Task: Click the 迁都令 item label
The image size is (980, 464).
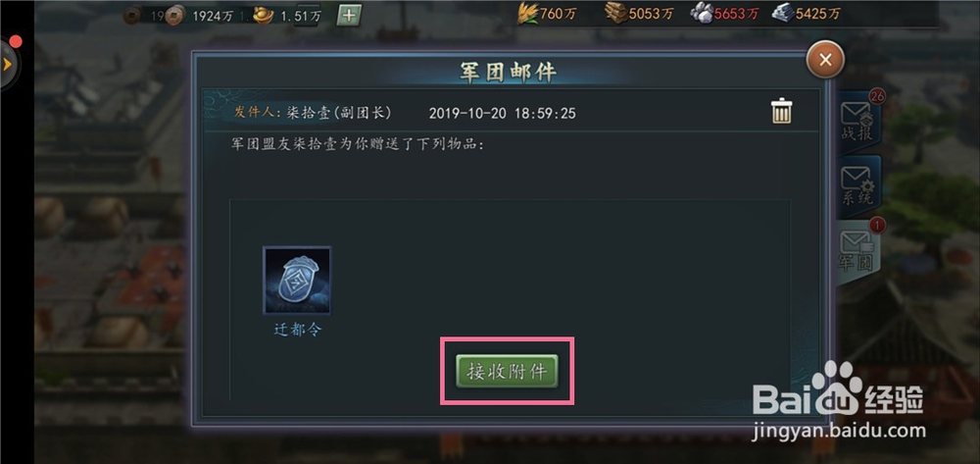Action: coord(298,330)
